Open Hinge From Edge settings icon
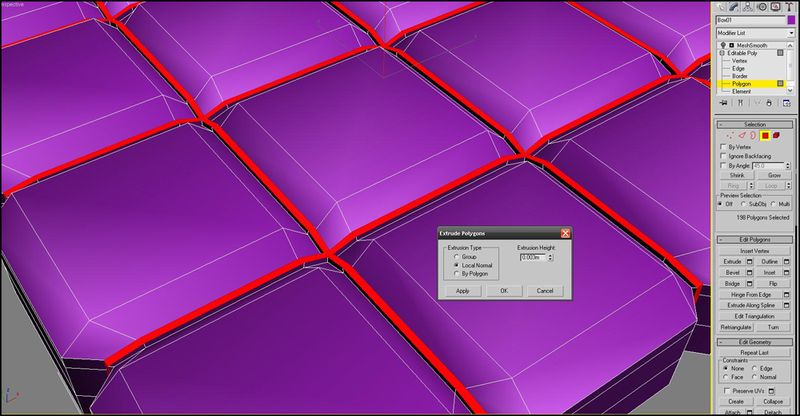 (x=786, y=295)
